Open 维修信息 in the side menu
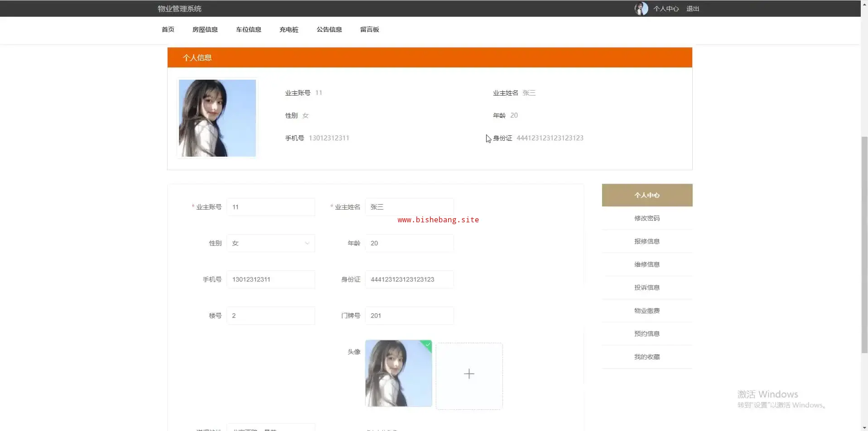Viewport: 868px width, 431px height. click(x=647, y=264)
